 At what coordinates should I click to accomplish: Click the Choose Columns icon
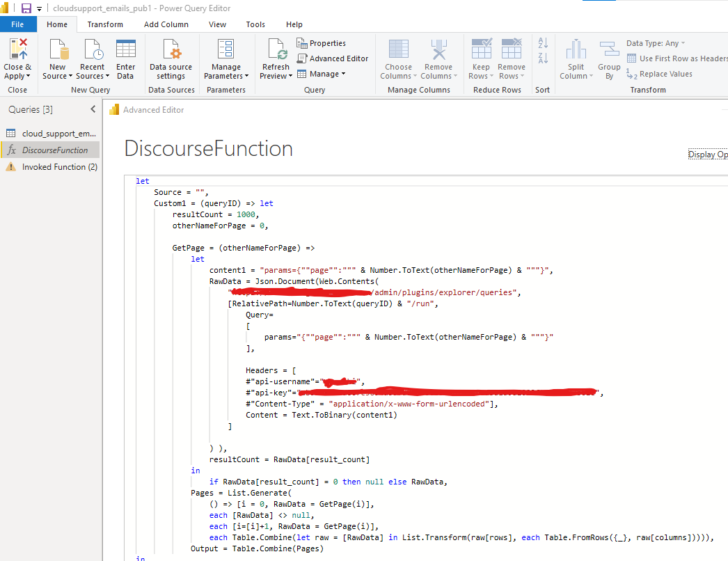(399, 49)
